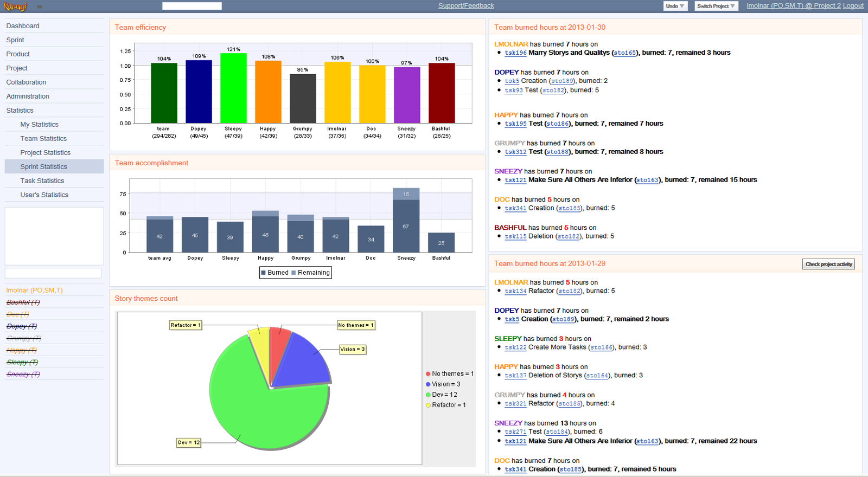
Task: Open task tsk134 Refactor link
Action: (515, 292)
